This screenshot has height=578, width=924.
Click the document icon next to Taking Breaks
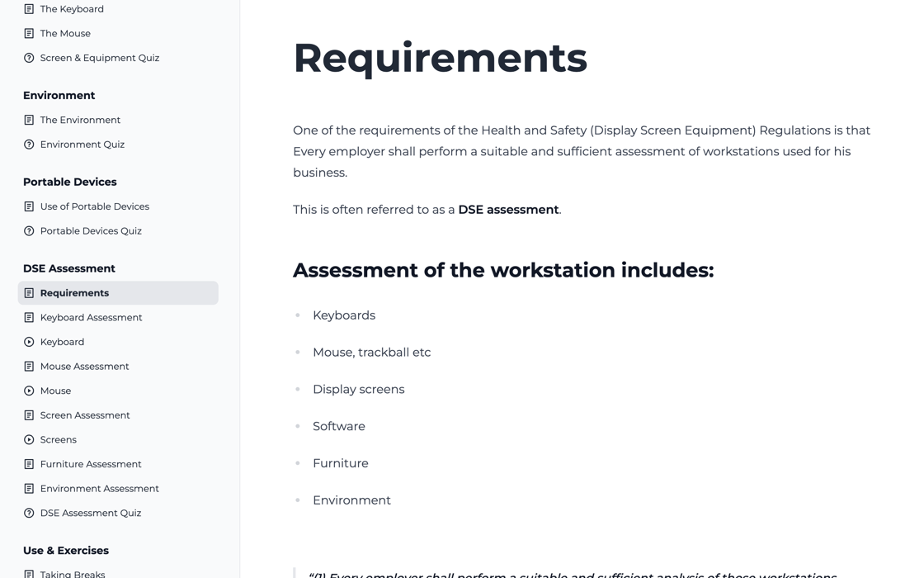pos(28,573)
